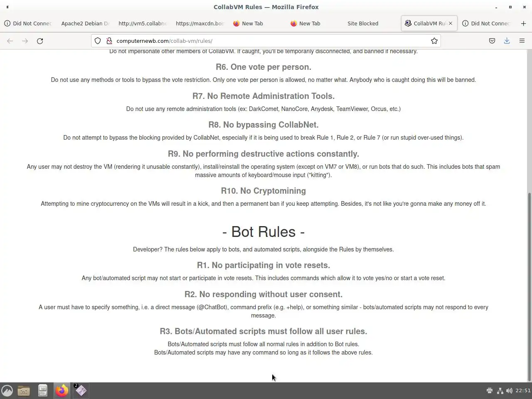Screen dimensions: 532x399
Task: Click heading R9. No performing destructive actions
Action: click(264, 154)
